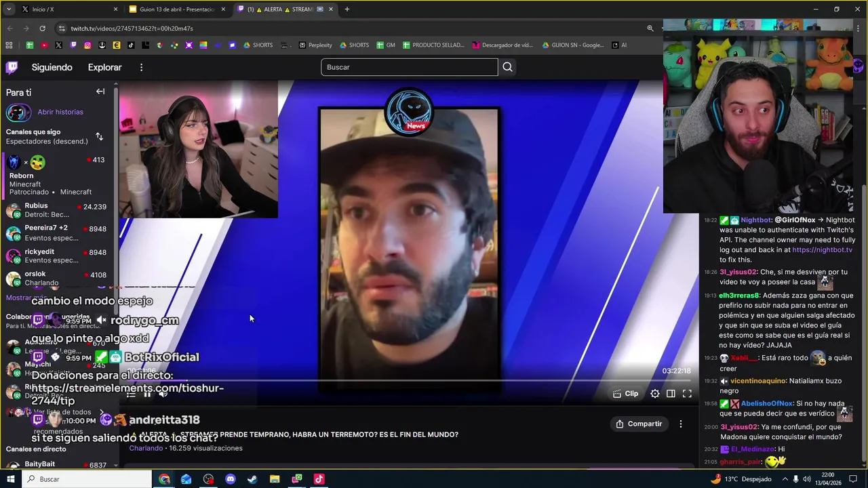Open the Windows Start menu
This screenshot has width=868, height=488.
[10, 479]
